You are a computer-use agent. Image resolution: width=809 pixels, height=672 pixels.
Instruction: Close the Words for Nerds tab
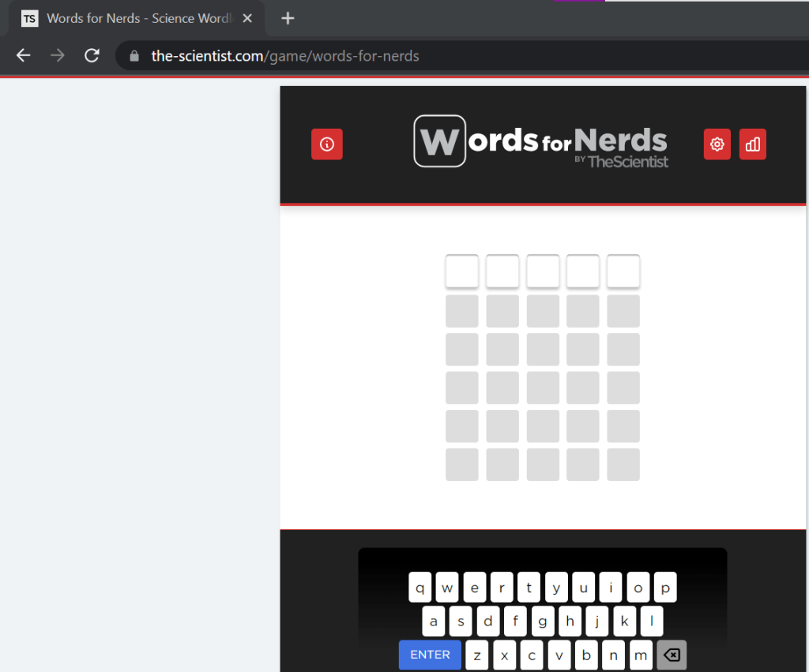247,18
